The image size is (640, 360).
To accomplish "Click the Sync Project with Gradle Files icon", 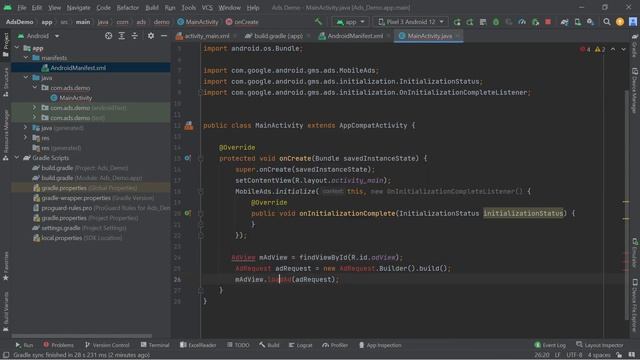I will click(564, 22).
